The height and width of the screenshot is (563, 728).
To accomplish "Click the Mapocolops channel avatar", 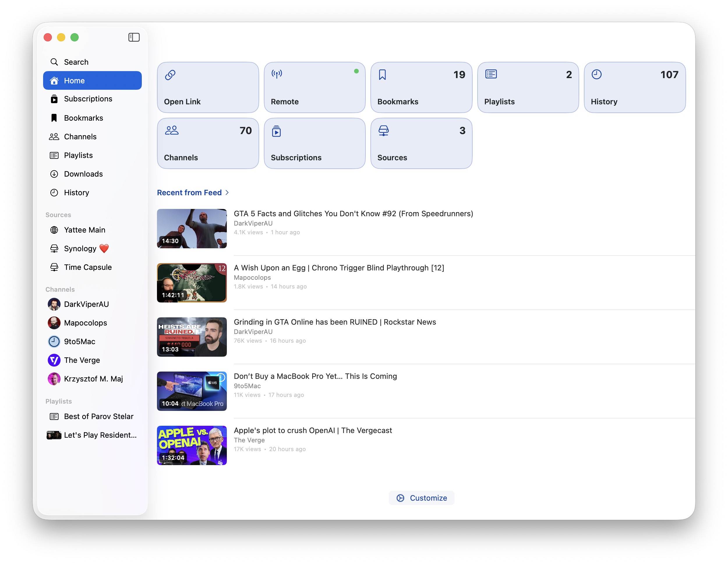I will 54,323.
